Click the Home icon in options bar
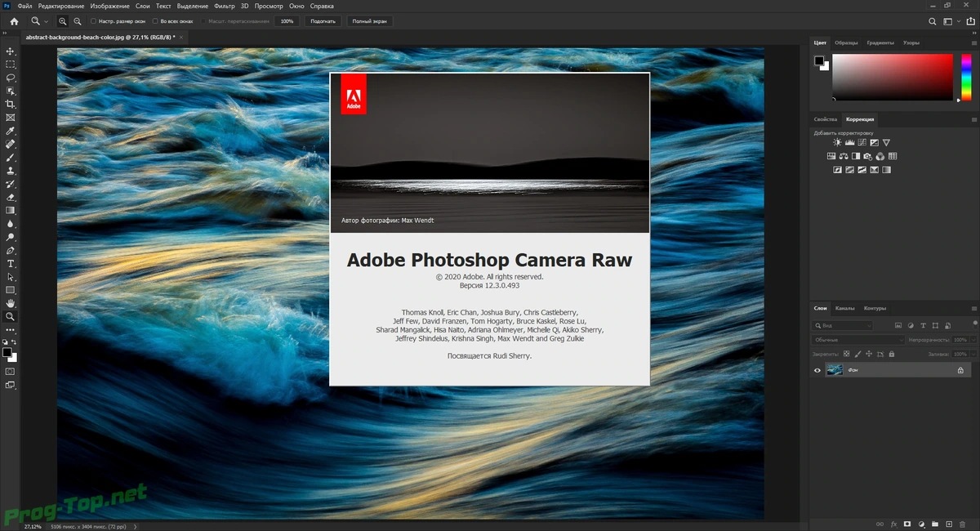The width and height of the screenshot is (980, 531). coord(13,21)
